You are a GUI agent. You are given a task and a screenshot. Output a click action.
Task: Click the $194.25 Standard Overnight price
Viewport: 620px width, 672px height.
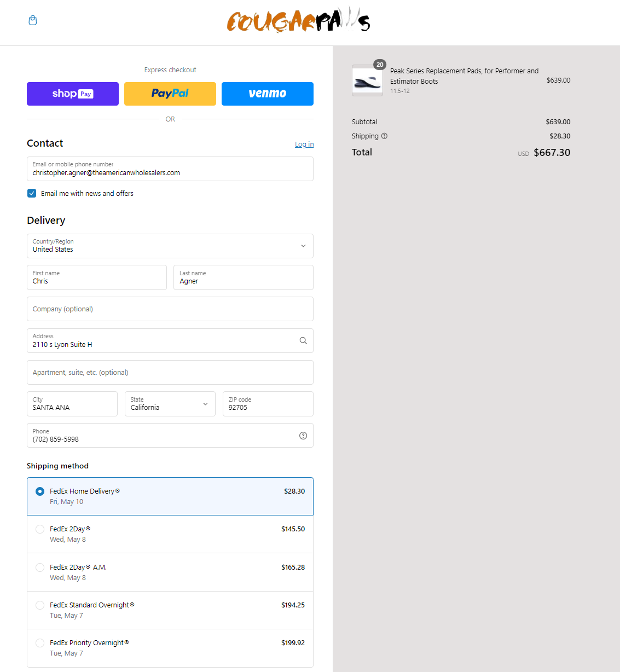click(x=293, y=605)
